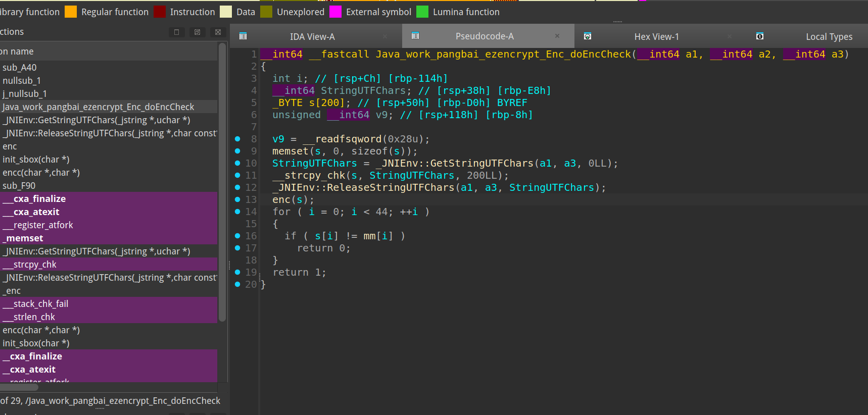
Task: Close the Functions panel
Action: click(218, 32)
